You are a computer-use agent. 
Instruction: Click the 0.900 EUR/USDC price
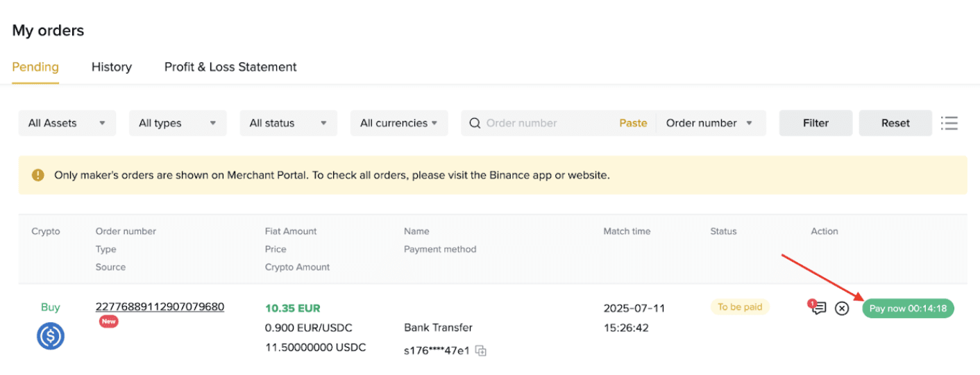[x=309, y=327]
